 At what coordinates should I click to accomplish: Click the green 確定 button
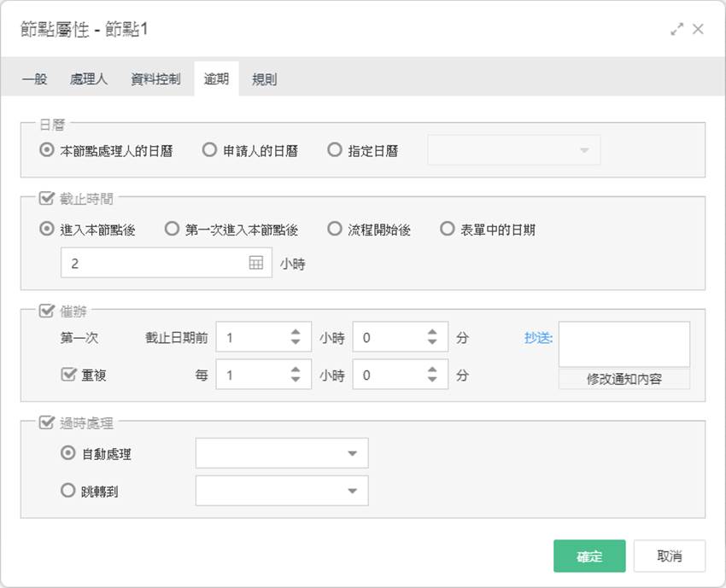pyautogui.click(x=589, y=556)
